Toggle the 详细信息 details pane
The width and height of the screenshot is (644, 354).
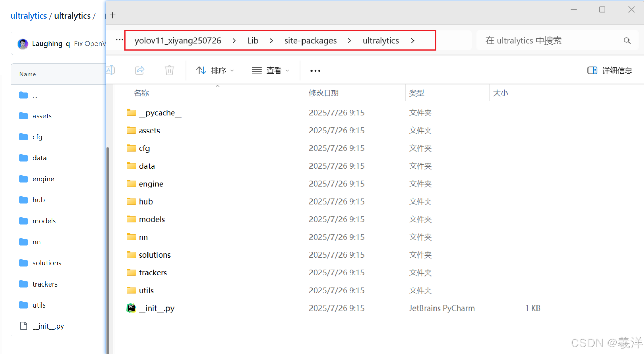(609, 70)
